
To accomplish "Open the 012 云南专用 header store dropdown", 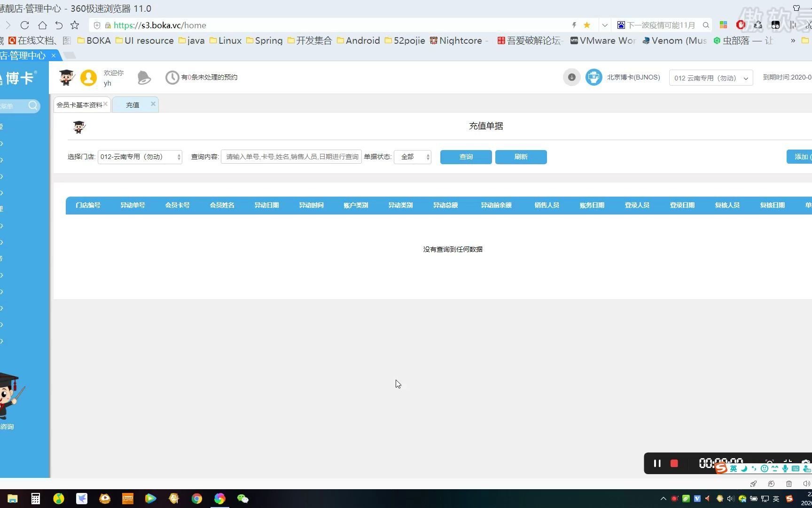I will (x=711, y=78).
